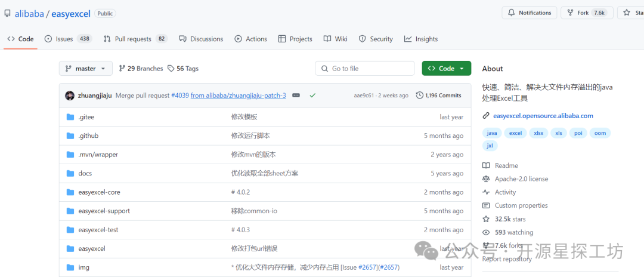The height and width of the screenshot is (277, 644).
Task: Go to the Discussions tab
Action: (x=201, y=39)
